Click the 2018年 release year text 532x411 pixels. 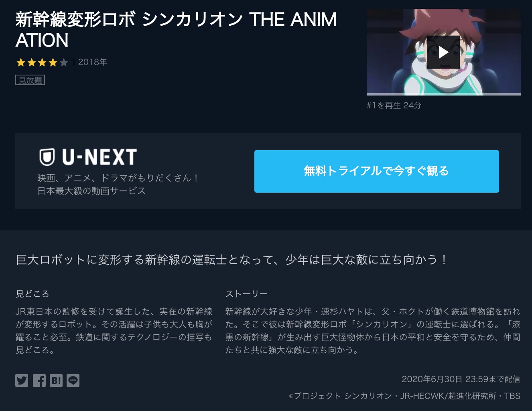pyautogui.click(x=92, y=62)
